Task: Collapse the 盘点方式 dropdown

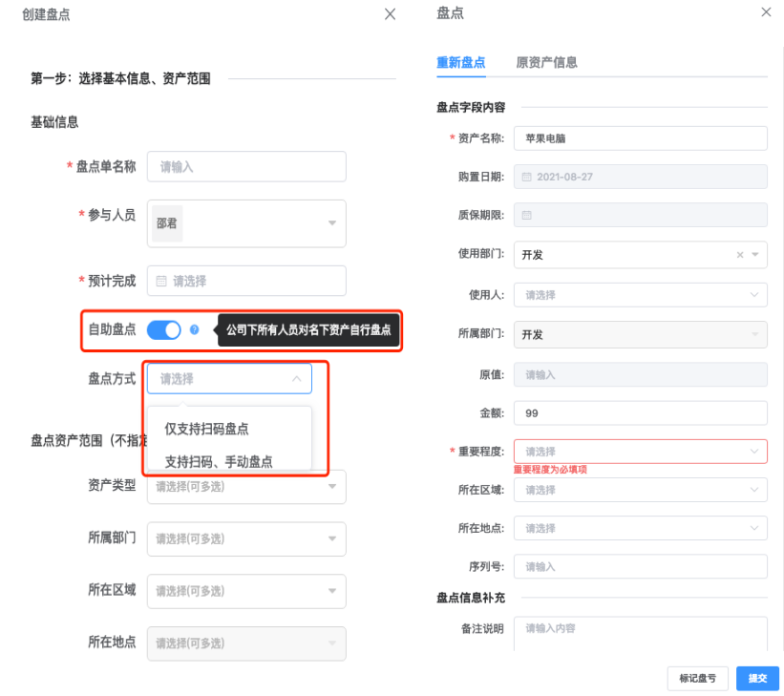Action: [295, 379]
